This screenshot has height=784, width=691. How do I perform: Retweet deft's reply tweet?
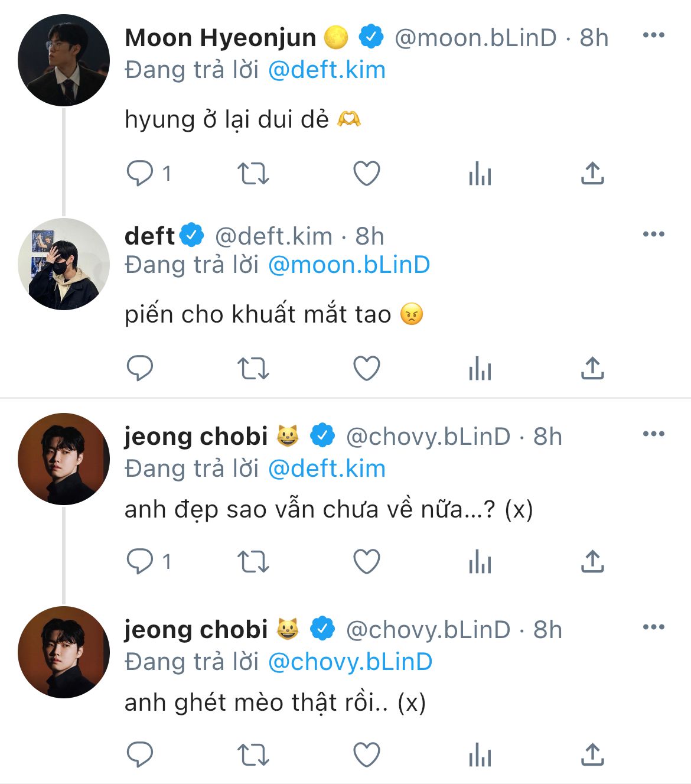[x=253, y=368]
